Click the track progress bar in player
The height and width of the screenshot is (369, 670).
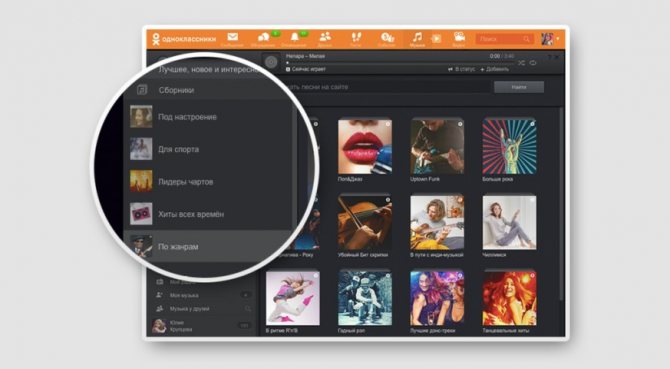pyautogui.click(x=400, y=63)
